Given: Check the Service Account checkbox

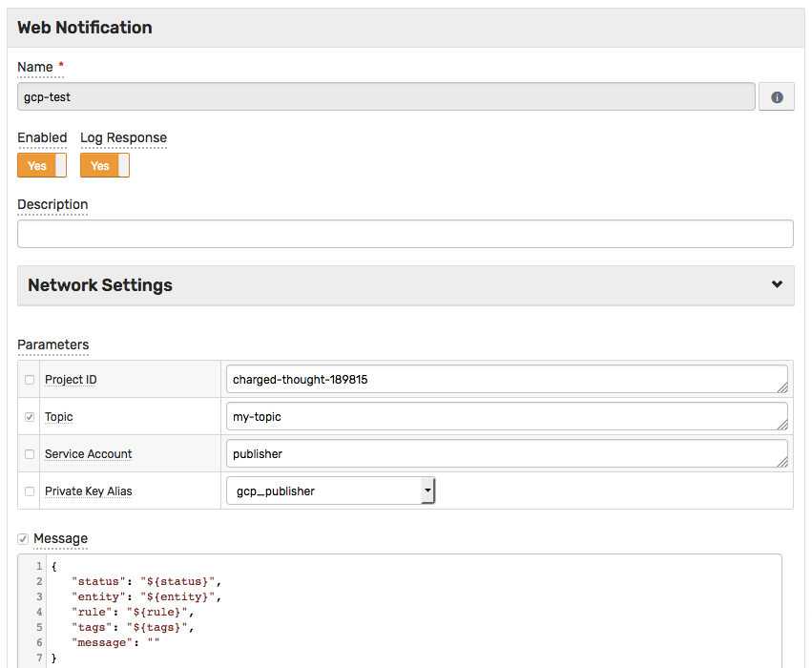Looking at the screenshot, I should tap(30, 454).
